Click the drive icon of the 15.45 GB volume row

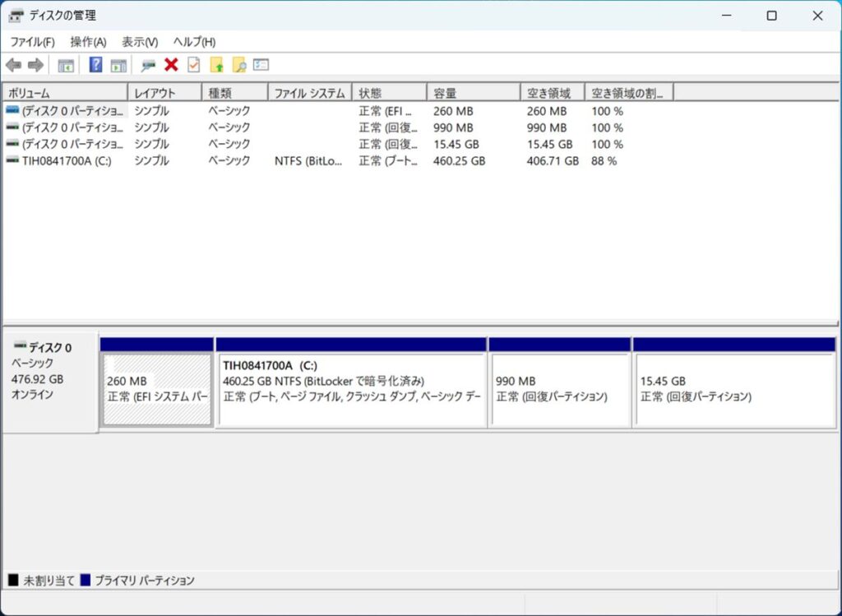click(12, 144)
